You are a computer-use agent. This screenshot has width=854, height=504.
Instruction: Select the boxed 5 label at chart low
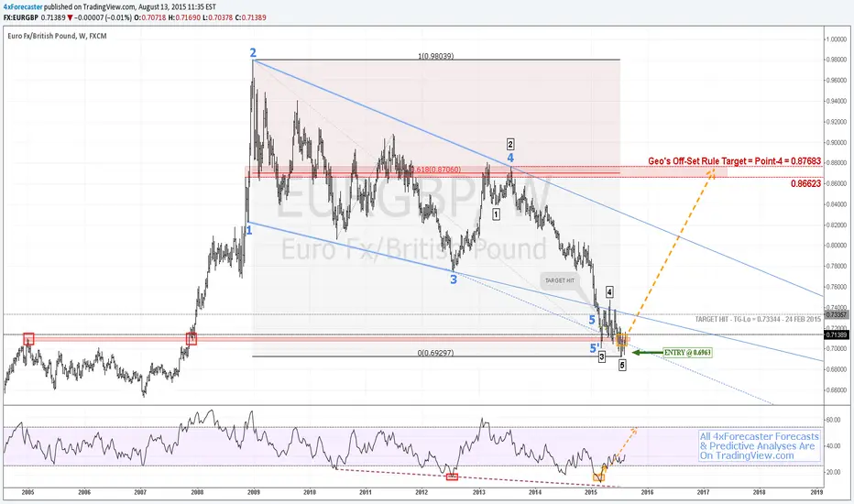pyautogui.click(x=622, y=366)
